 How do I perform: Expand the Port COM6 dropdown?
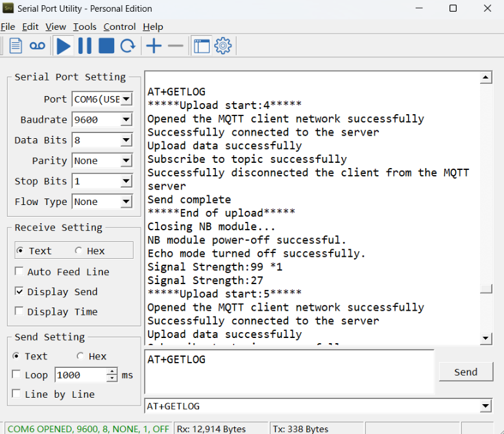[126, 99]
